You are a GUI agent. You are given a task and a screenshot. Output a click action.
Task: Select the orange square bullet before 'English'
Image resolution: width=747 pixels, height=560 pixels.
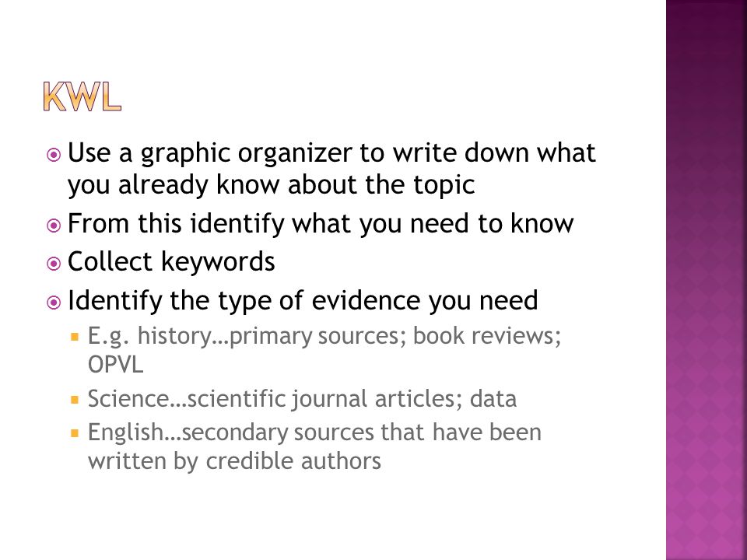(x=75, y=434)
